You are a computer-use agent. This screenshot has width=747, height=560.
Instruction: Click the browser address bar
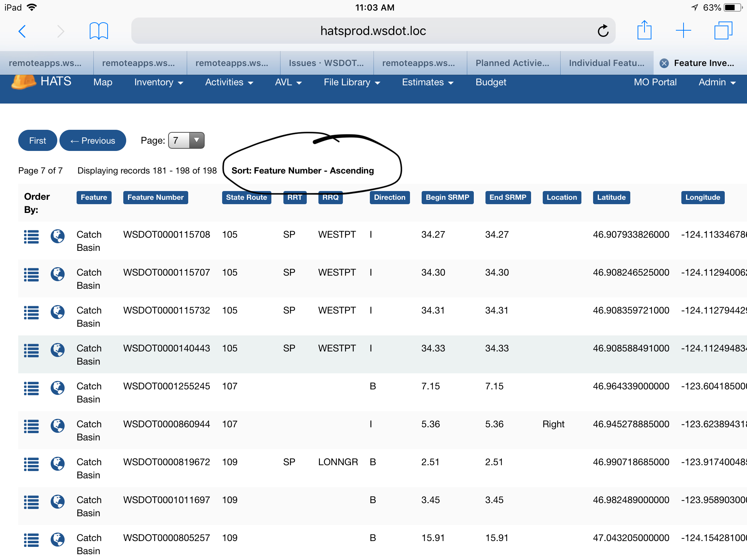(x=373, y=31)
